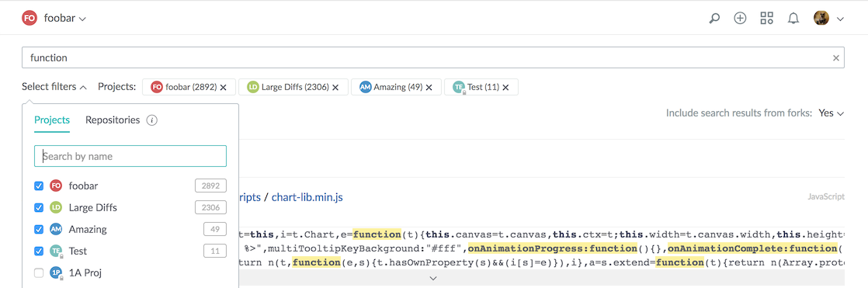Clear the search box with the X

click(836, 57)
